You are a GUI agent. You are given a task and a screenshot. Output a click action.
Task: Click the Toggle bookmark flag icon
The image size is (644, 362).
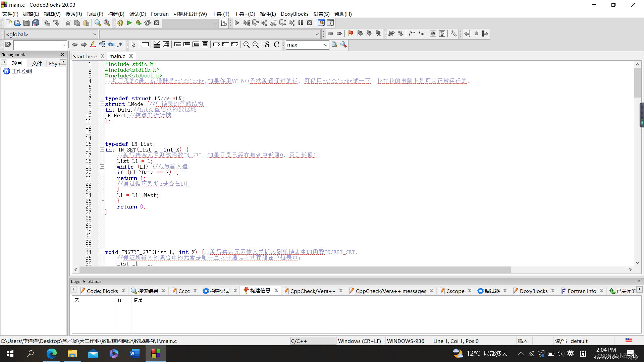[351, 34]
